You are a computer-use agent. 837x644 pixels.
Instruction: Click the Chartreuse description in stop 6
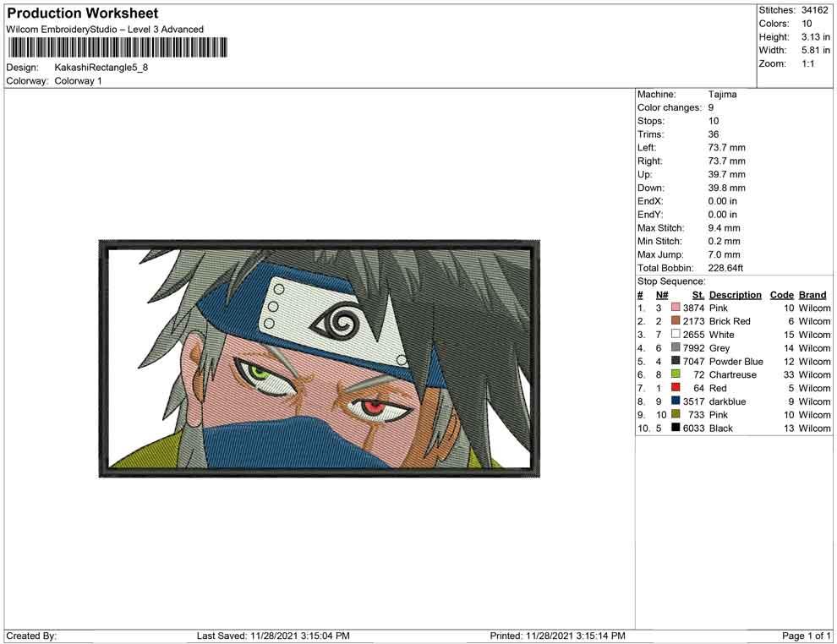pos(732,374)
